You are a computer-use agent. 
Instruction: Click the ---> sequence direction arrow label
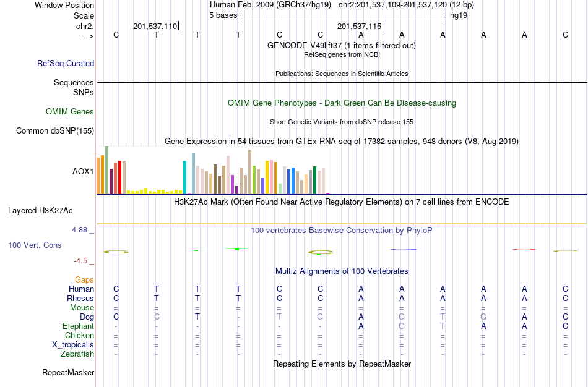click(x=88, y=36)
